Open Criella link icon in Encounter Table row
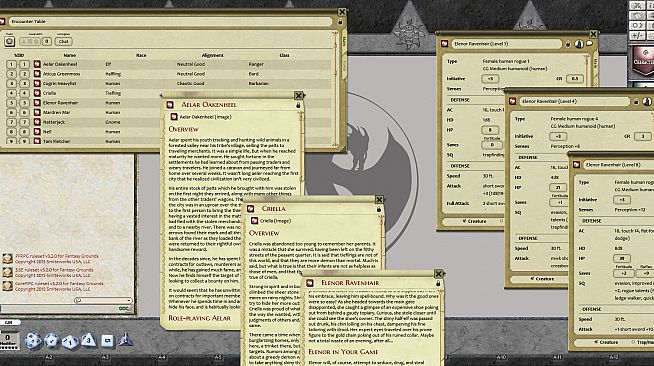The width and height of the screenshot is (654, 366). [x=37, y=93]
